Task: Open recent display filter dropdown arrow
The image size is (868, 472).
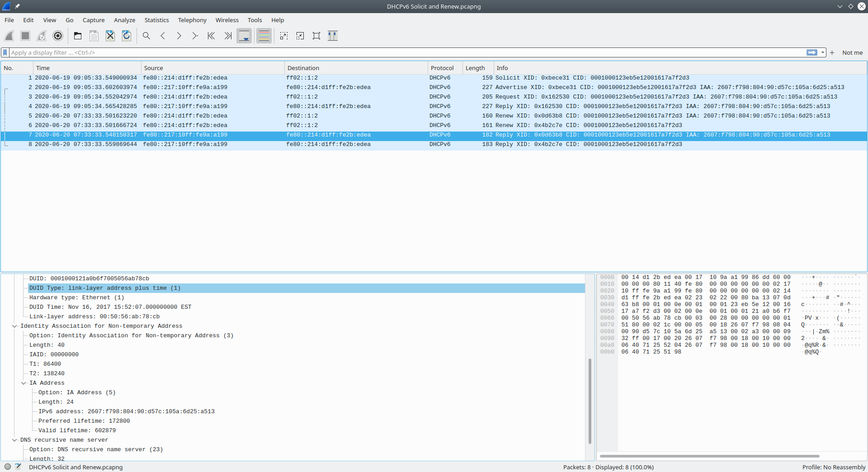Action: pos(823,52)
